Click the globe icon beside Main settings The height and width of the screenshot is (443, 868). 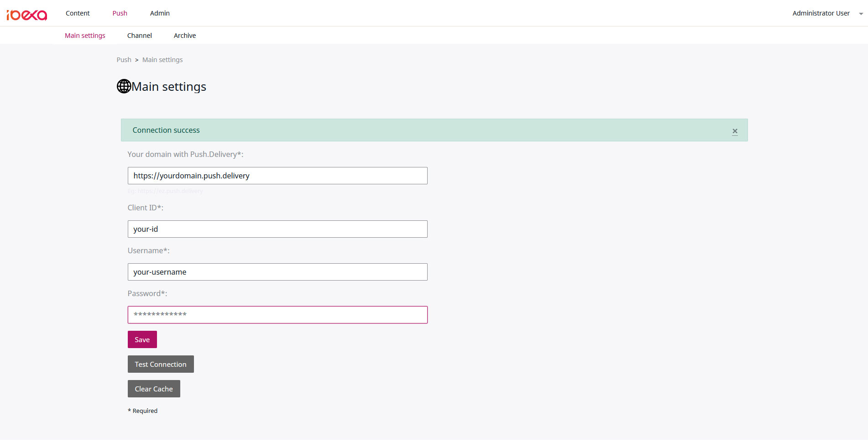[x=124, y=86]
